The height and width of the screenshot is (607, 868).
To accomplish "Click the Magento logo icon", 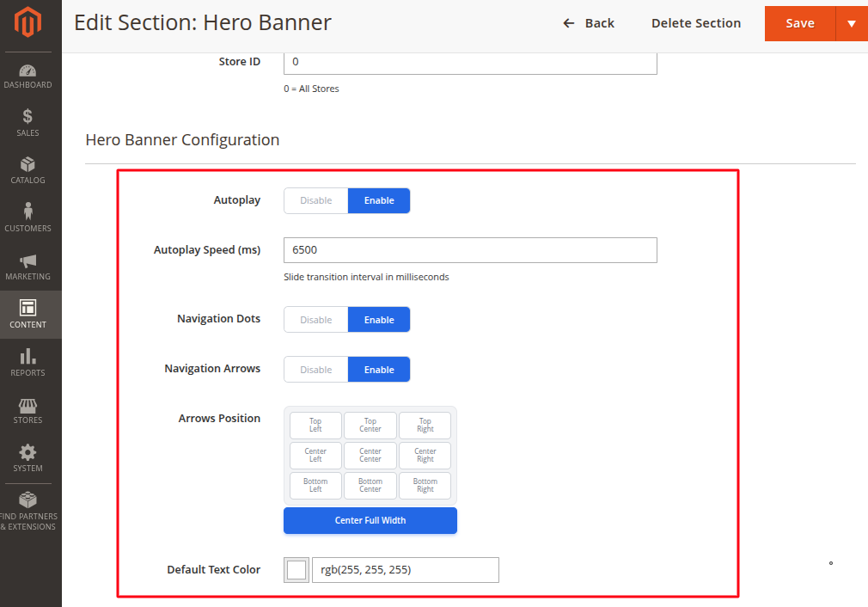I will coord(28,22).
